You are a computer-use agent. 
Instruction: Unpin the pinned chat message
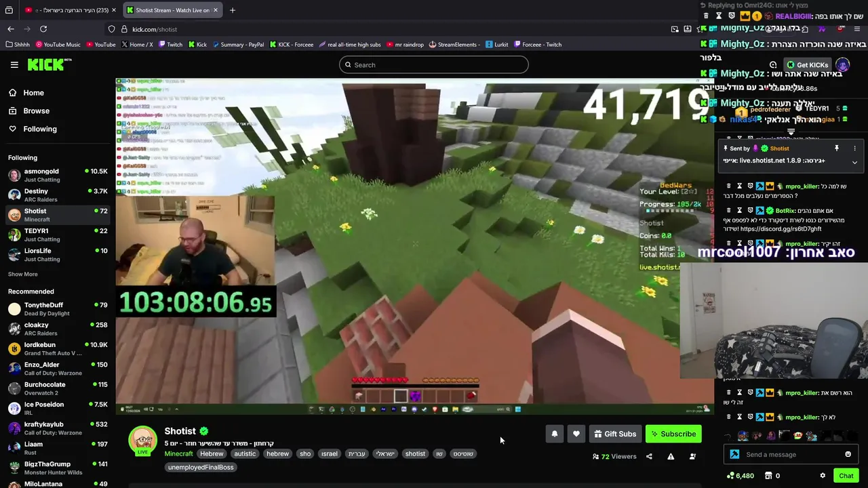837,148
